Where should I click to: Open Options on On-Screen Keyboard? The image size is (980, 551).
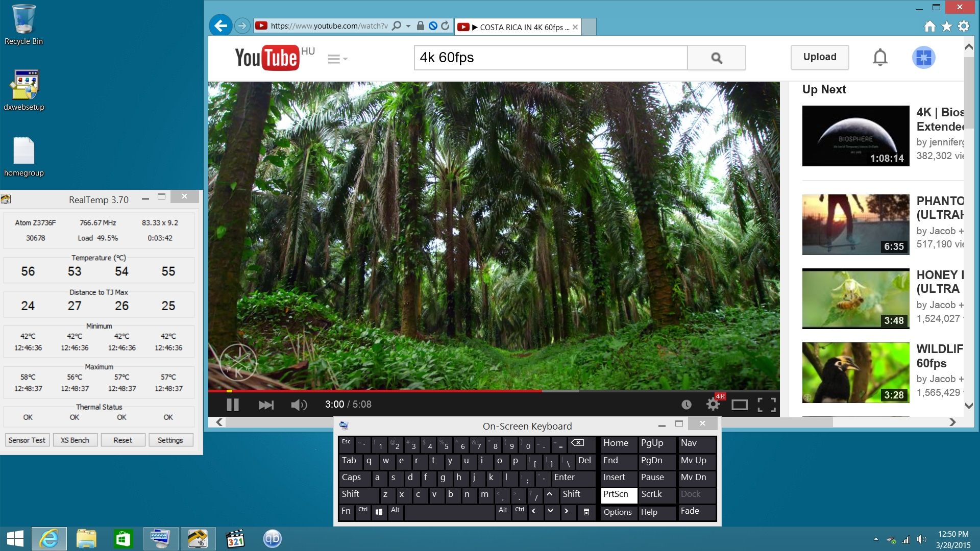tap(619, 512)
